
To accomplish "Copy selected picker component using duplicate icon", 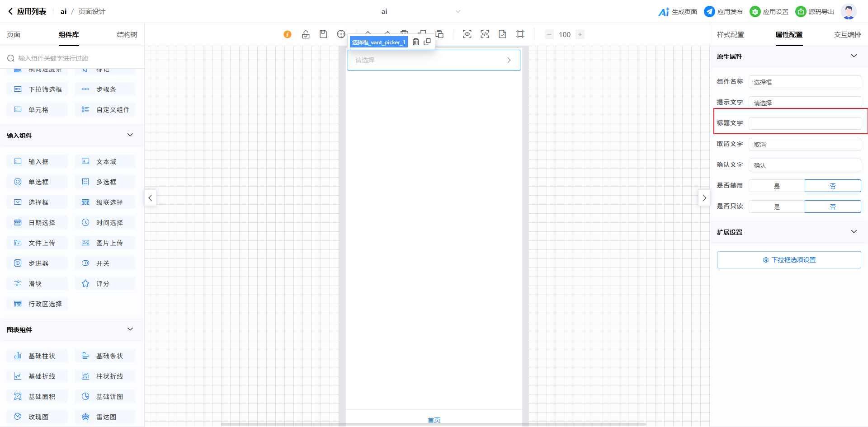I will point(427,42).
